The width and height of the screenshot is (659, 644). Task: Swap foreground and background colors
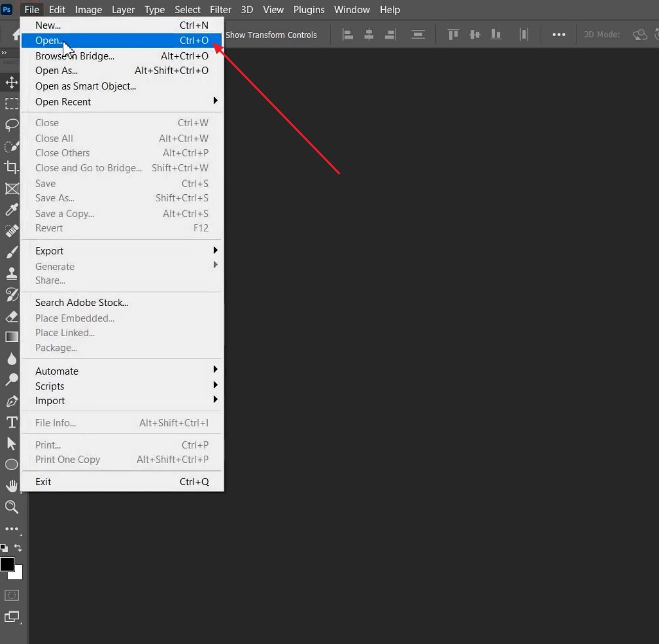[18, 548]
